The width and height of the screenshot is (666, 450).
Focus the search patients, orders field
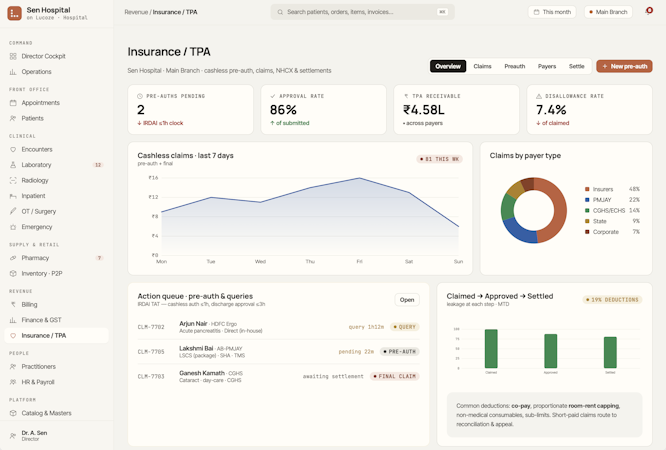click(362, 12)
